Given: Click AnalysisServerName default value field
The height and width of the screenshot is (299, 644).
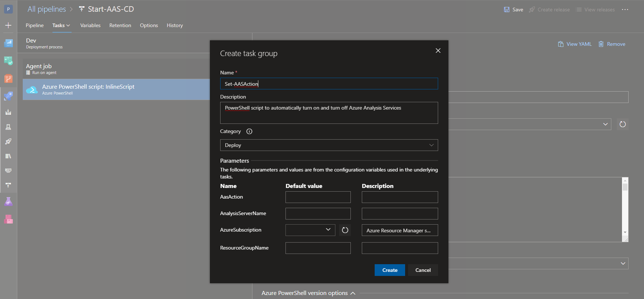Looking at the screenshot, I should coord(318,214).
